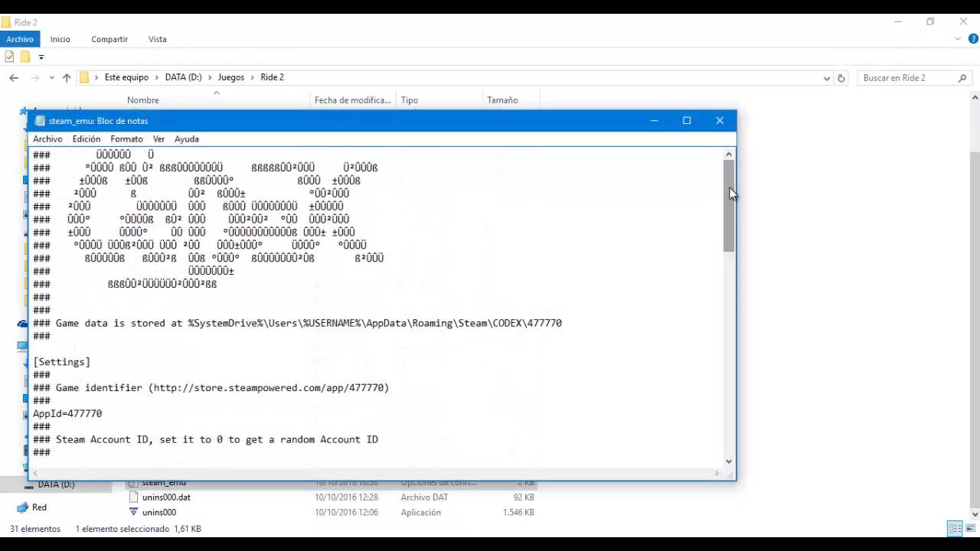
Task: Sort files by the Tipo column header
Action: pos(410,100)
